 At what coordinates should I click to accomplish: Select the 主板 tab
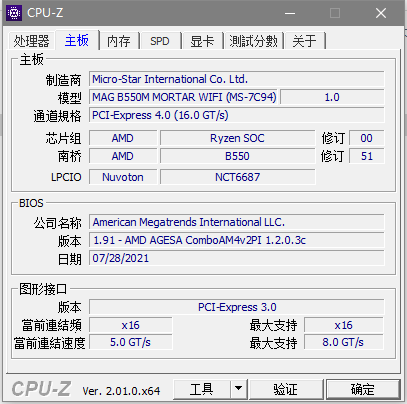click(77, 40)
